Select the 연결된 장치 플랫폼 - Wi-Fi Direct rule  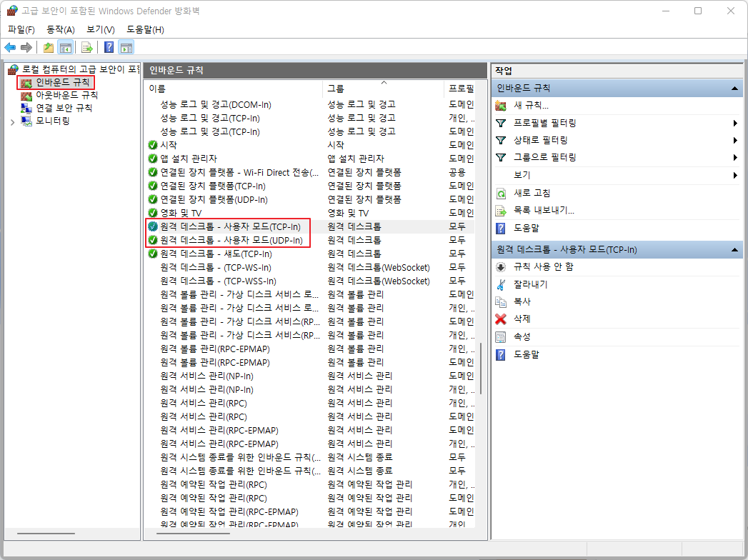point(239,172)
